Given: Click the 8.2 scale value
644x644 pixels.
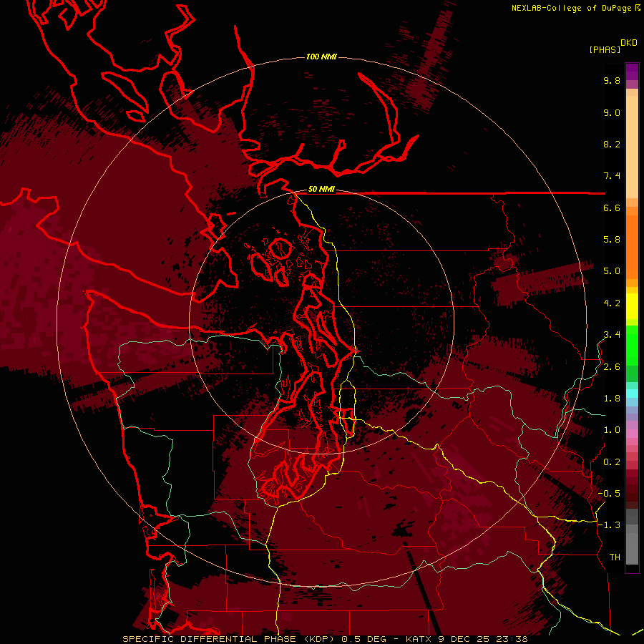Looking at the screenshot, I should coord(612,144).
